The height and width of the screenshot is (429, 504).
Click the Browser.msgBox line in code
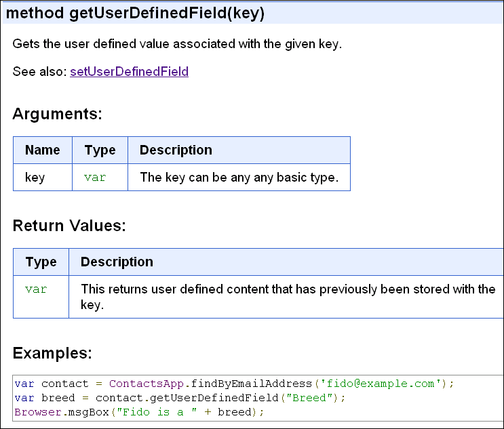pyautogui.click(x=139, y=412)
